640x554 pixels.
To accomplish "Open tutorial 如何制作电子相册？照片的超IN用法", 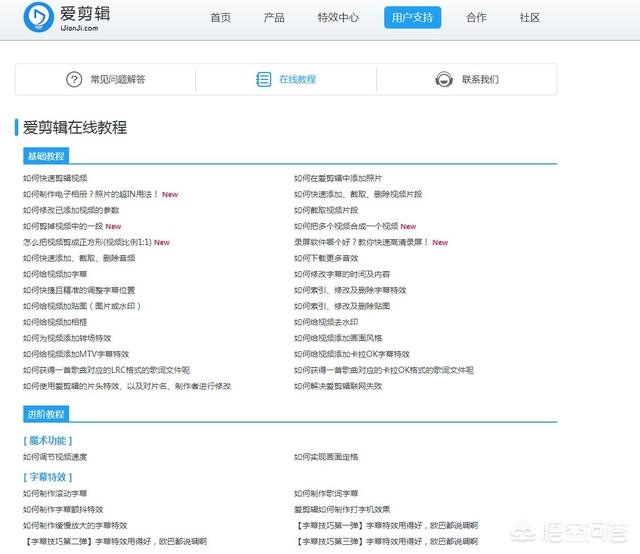I will point(91,194).
